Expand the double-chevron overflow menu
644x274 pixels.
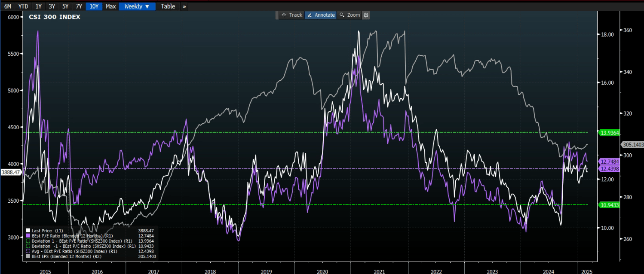point(184,6)
